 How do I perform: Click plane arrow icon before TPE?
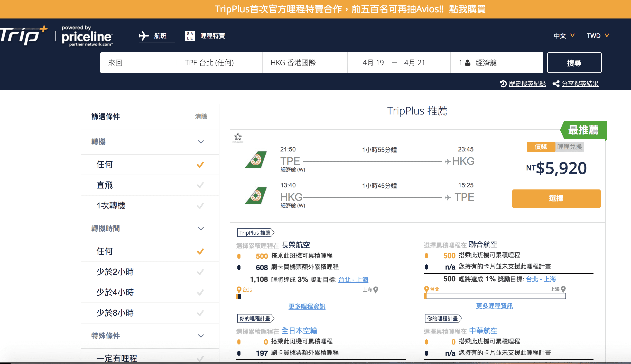[x=448, y=197]
